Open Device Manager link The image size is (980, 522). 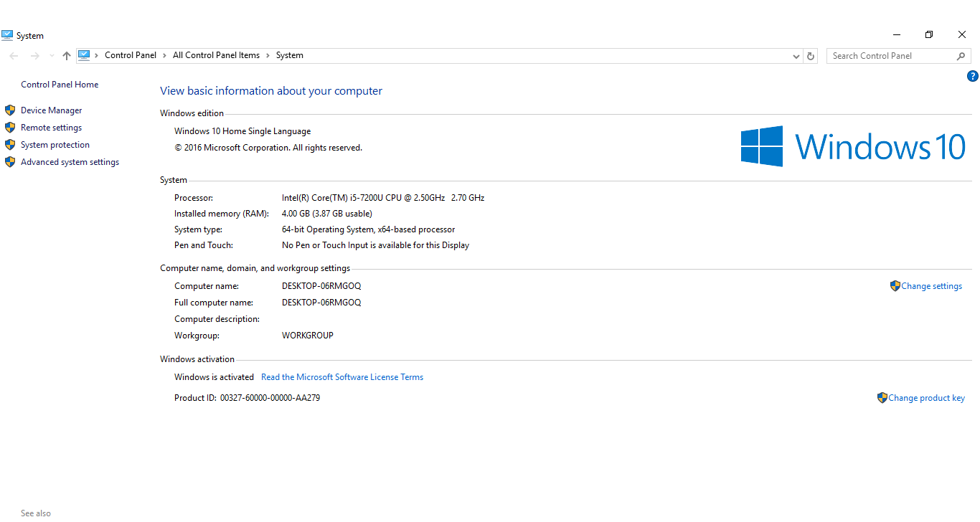point(51,110)
